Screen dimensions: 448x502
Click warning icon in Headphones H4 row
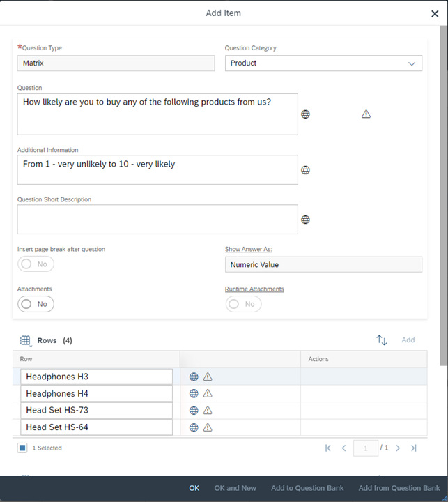click(208, 393)
